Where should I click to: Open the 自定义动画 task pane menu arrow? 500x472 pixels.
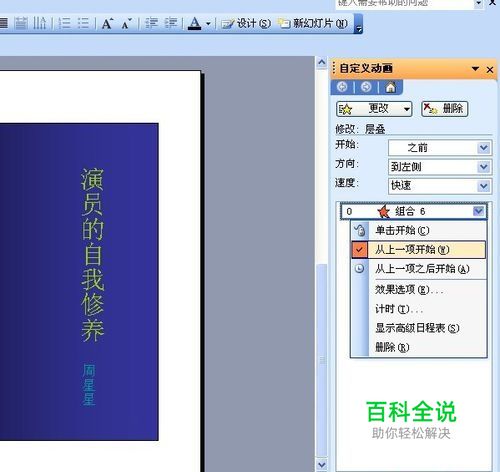click(475, 69)
